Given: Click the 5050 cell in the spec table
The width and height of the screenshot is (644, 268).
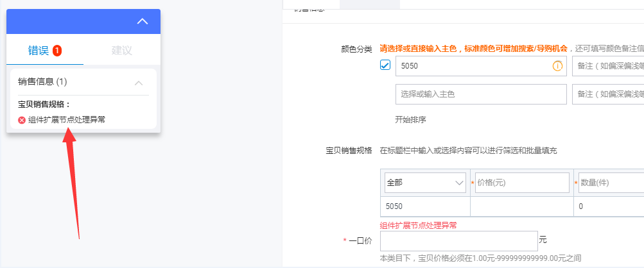Looking at the screenshot, I should coord(425,206).
